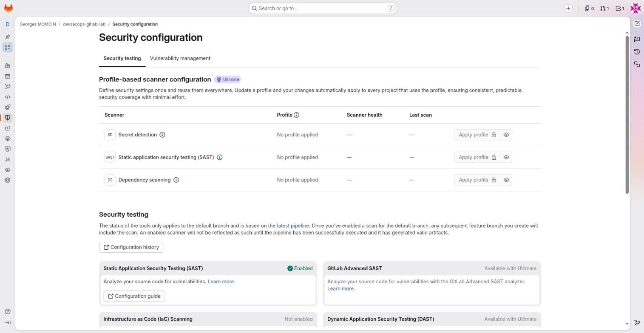Image resolution: width=644 pixels, height=333 pixels.
Task: Open the Plan section (calendar icon)
Action: [8, 76]
